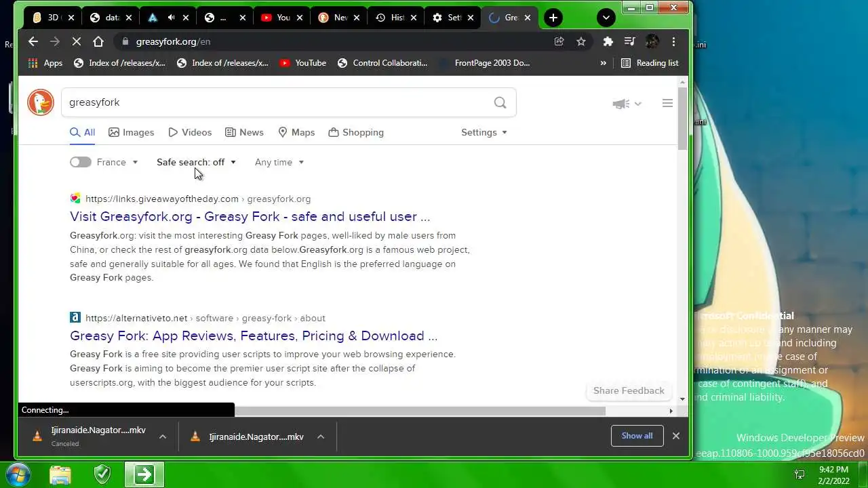The height and width of the screenshot is (488, 868).
Task: Close the YouTube tab
Action: tap(299, 18)
